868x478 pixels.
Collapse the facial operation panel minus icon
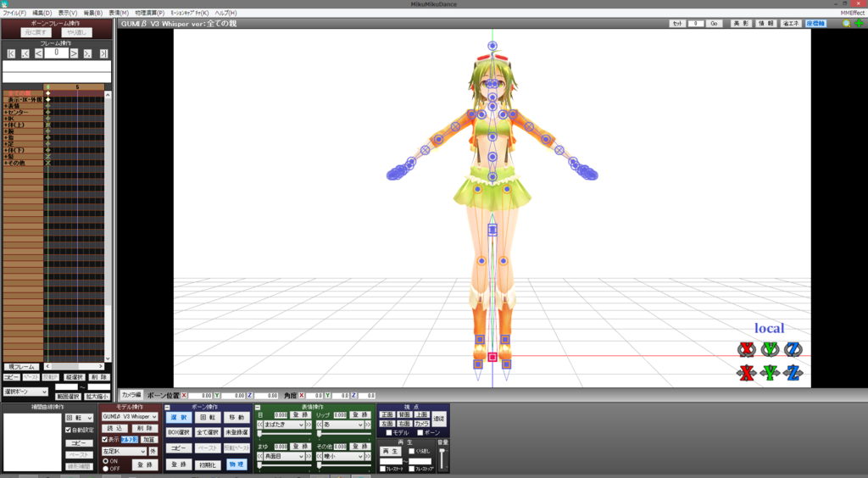click(258, 407)
